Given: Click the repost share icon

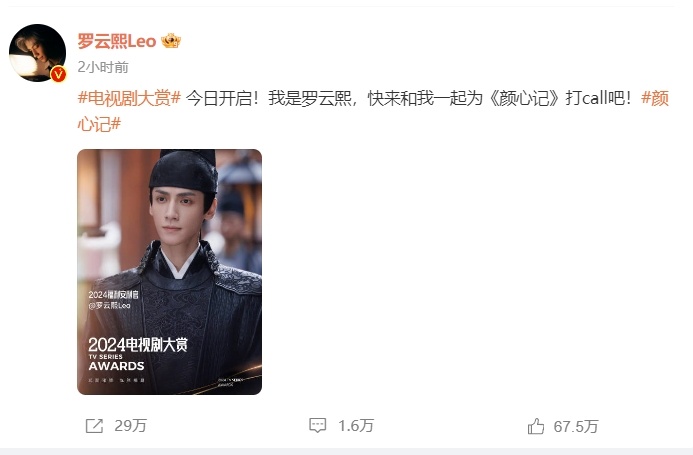Looking at the screenshot, I should 94,426.
